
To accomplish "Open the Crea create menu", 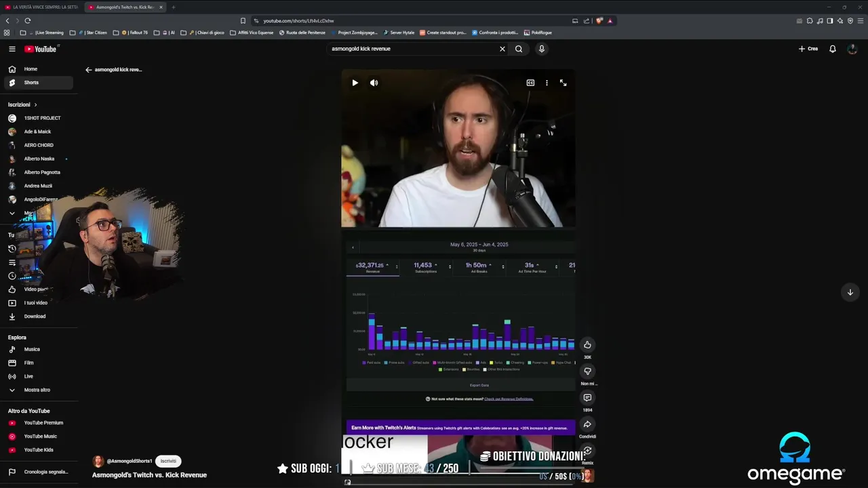I will tap(808, 49).
